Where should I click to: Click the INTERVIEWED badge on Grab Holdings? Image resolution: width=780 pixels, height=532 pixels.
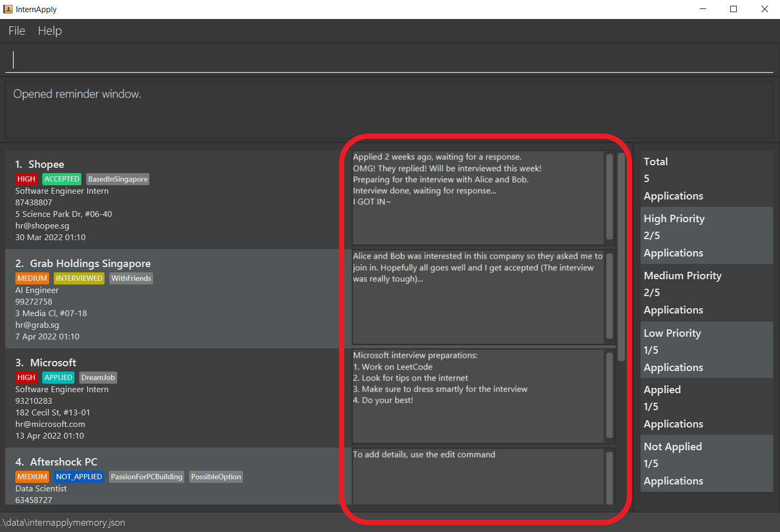79,278
